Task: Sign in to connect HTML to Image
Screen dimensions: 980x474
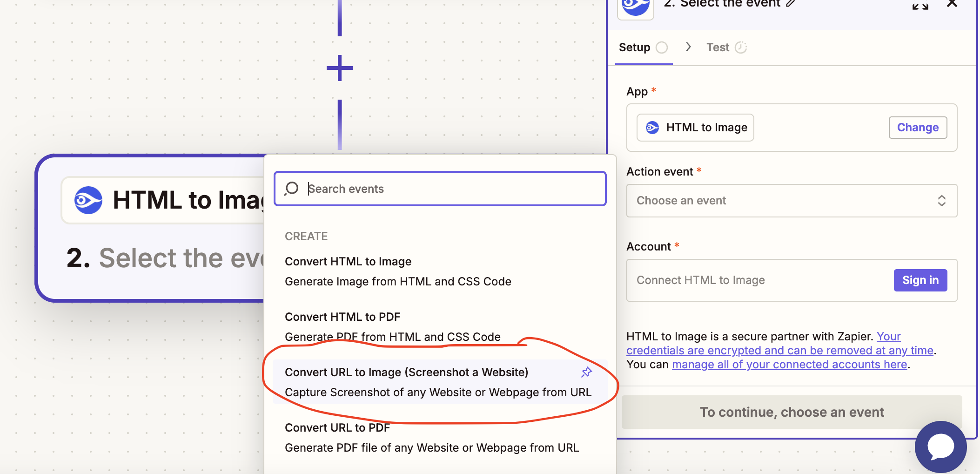Action: click(x=920, y=280)
